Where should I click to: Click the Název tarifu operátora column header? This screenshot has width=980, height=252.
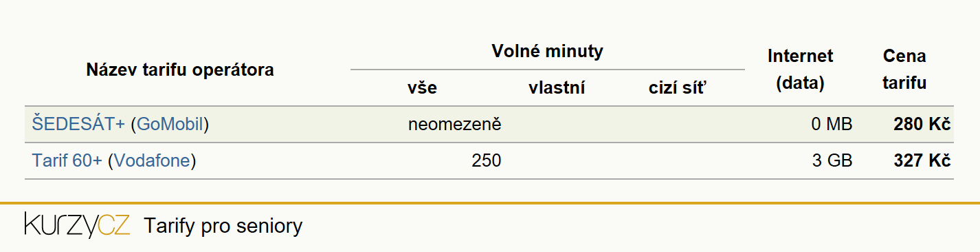(x=180, y=70)
